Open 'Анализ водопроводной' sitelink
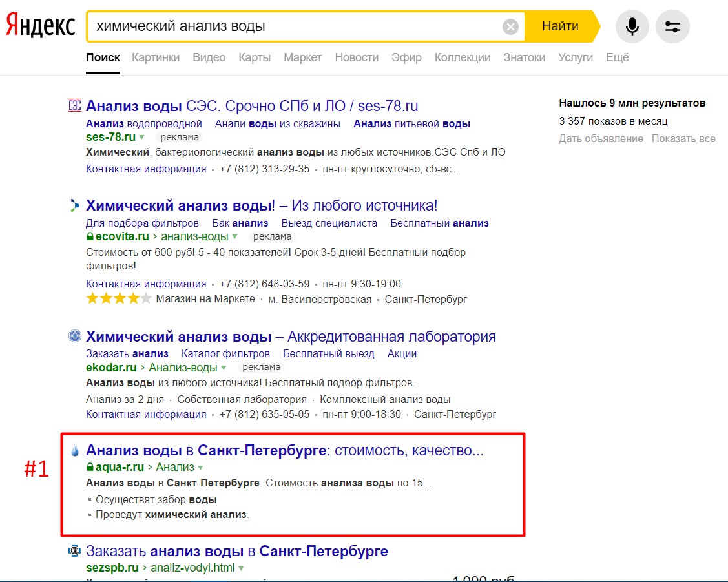This screenshot has width=728, height=582. coord(144,124)
